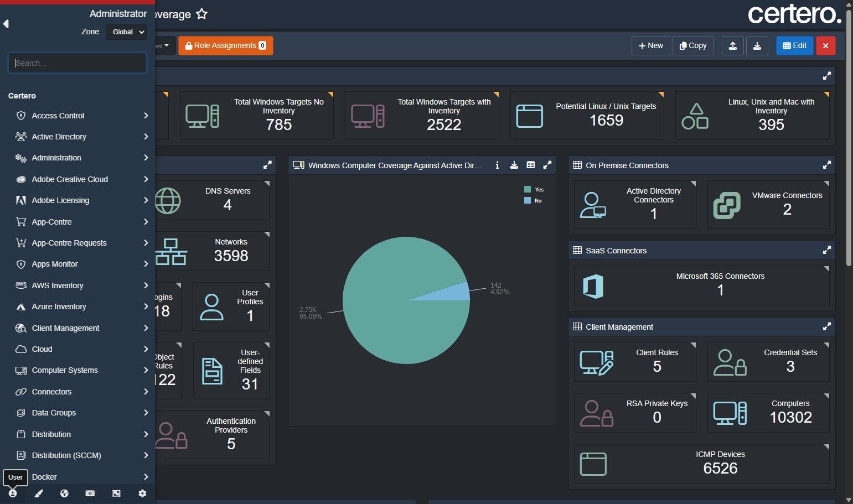Viewport: 853px width, 504px height.
Task: Click the page vertical scrollbar
Action: (849, 138)
